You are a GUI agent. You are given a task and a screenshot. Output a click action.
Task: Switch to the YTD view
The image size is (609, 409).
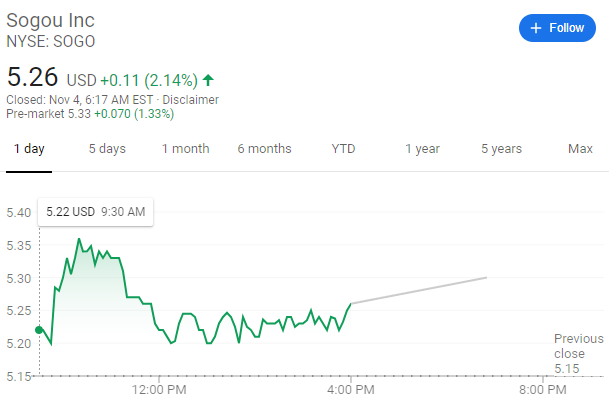(343, 149)
